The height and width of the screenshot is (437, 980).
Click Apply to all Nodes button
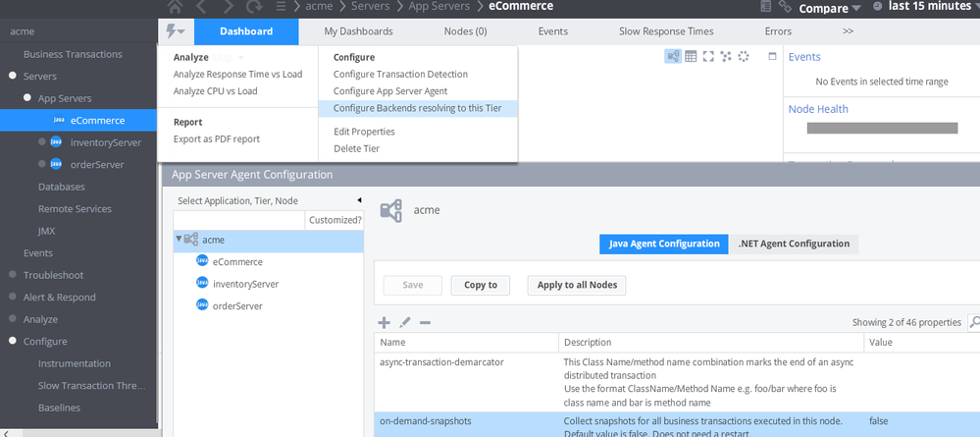coord(577,285)
